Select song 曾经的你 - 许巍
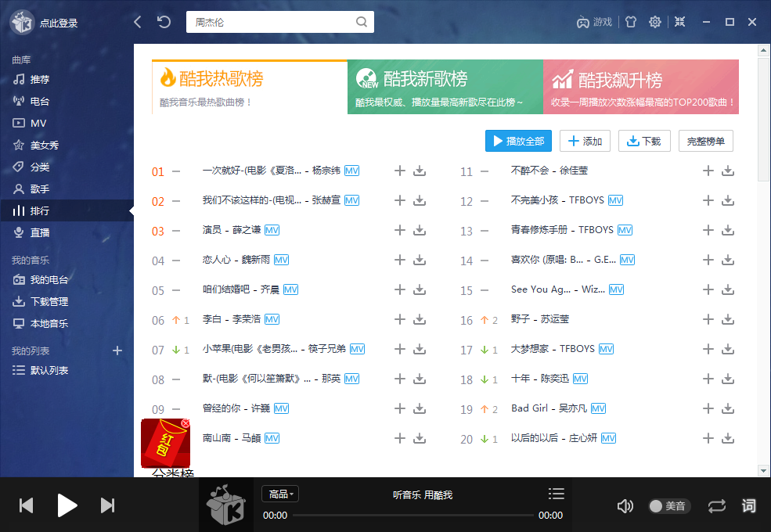Screen dimensions: 771x532 point(236,408)
